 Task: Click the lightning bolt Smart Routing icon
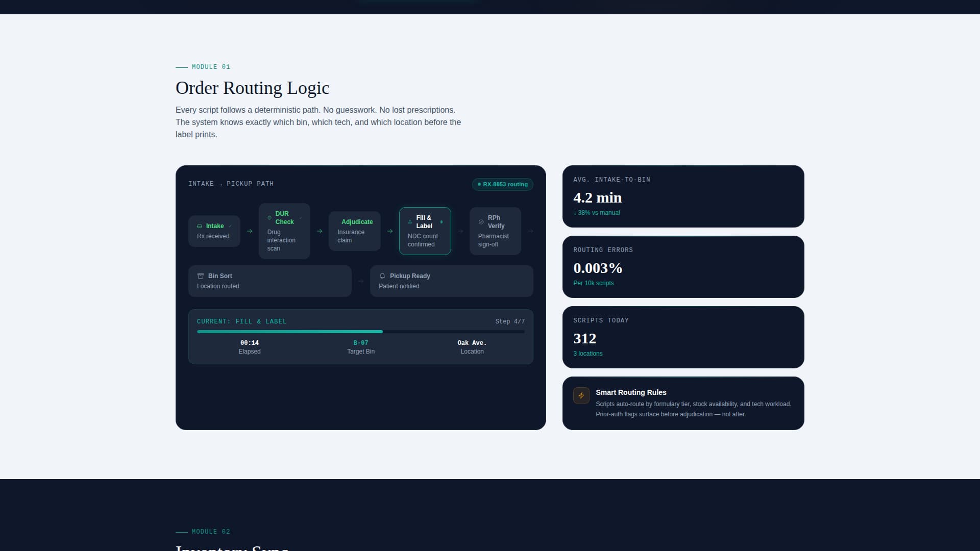pyautogui.click(x=581, y=395)
